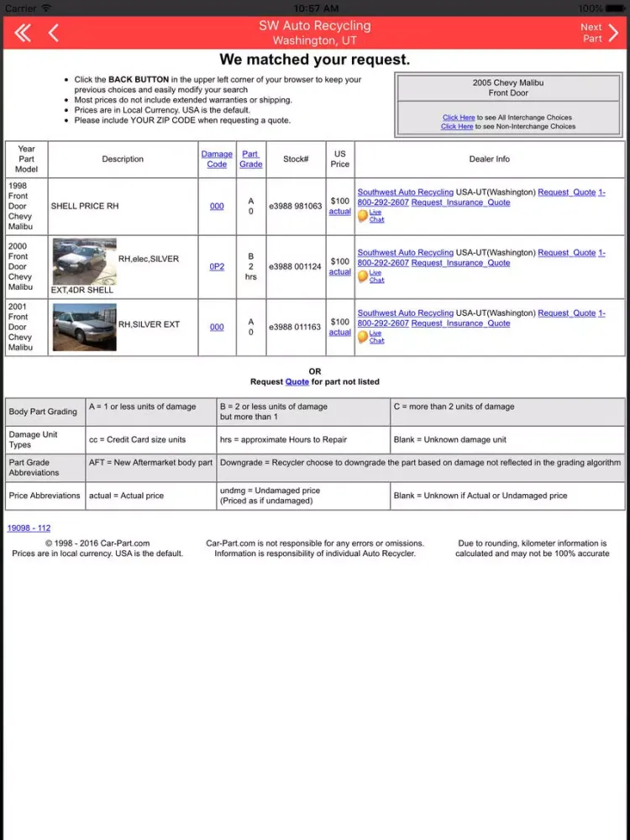Click Here to see All Interchange Choices
This screenshot has height=840, width=630.
459,118
